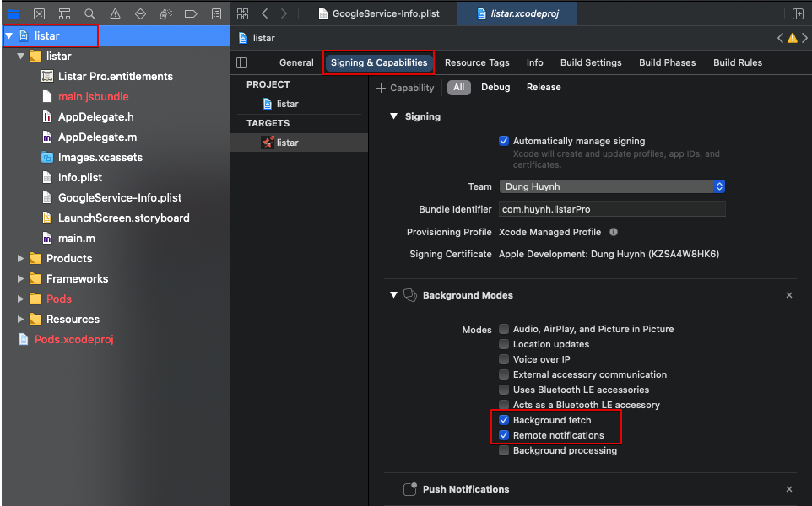Show All build configurations
Screen dimensions: 812x506
click(459, 88)
